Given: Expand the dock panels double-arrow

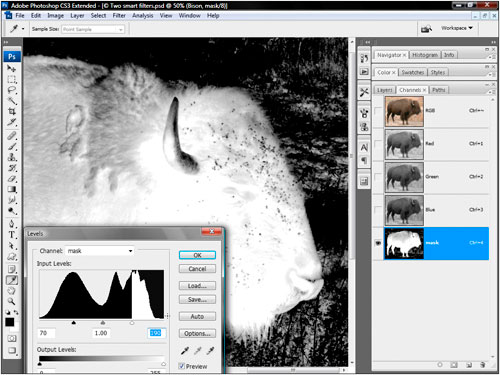Looking at the screenshot, I should [367, 42].
